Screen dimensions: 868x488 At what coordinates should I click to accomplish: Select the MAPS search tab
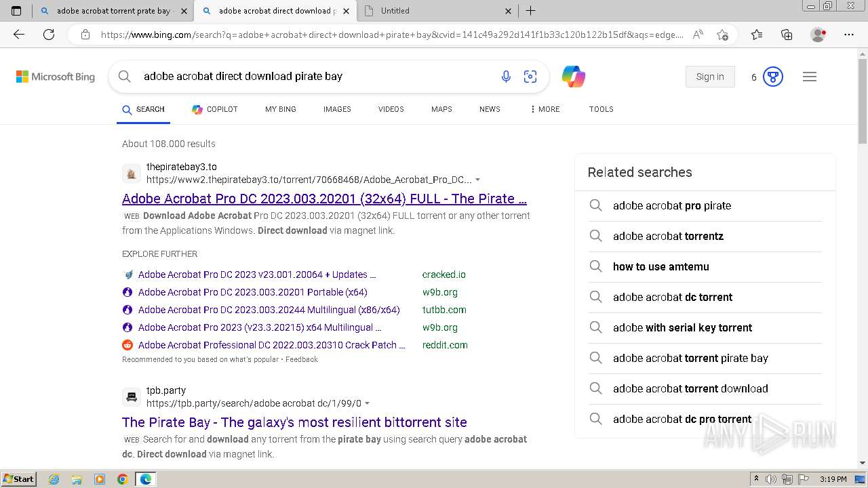pyautogui.click(x=441, y=109)
